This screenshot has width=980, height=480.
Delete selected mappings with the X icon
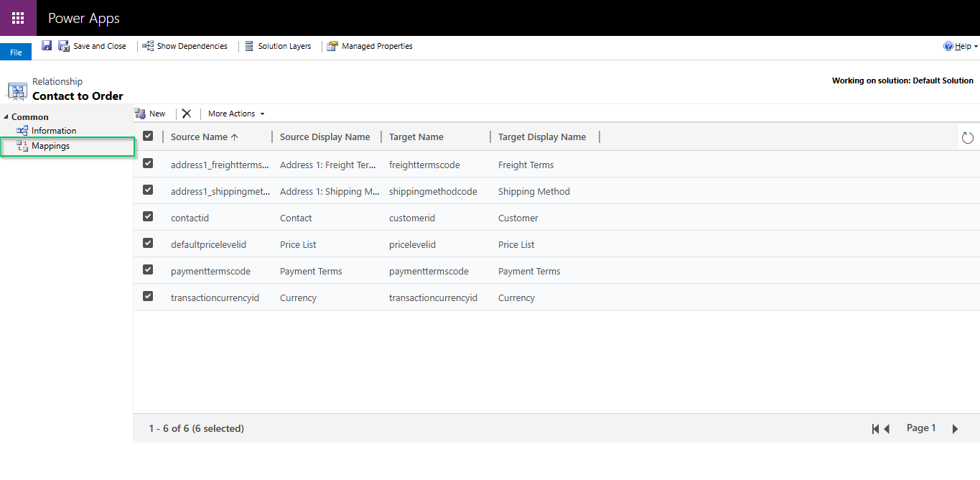pyautogui.click(x=187, y=114)
